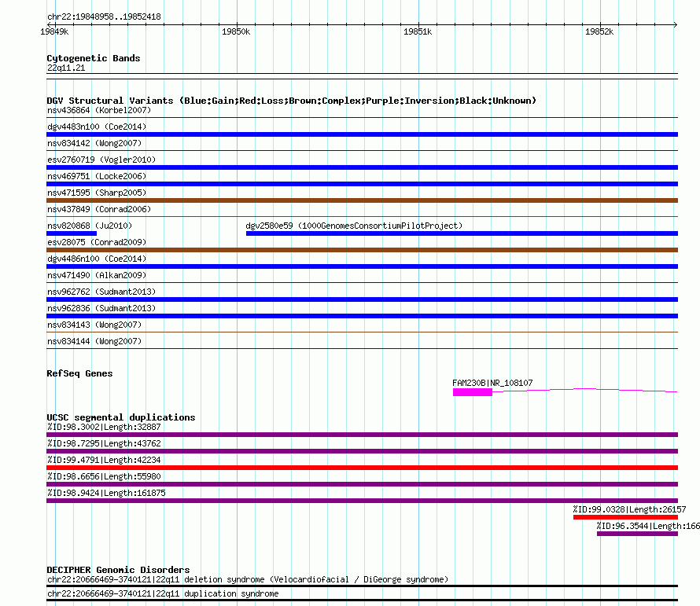Select purple bar under %ID:96.3544

click(x=638, y=534)
